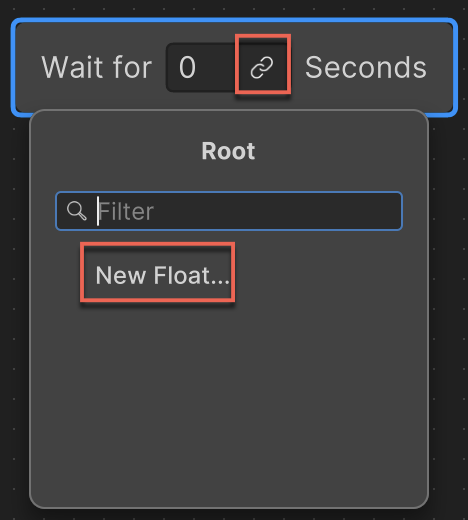468x520 pixels.
Task: Click the dotted graph canvas background
Action: click(448, 300)
